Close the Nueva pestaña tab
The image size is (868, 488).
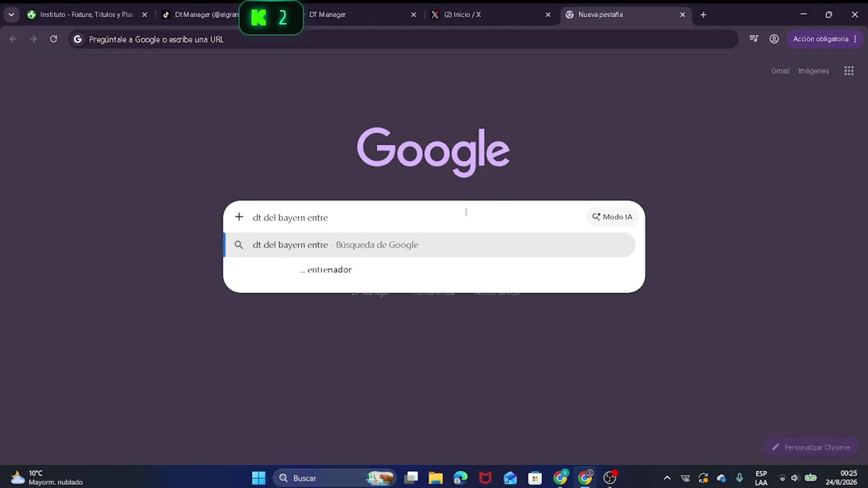pos(682,14)
